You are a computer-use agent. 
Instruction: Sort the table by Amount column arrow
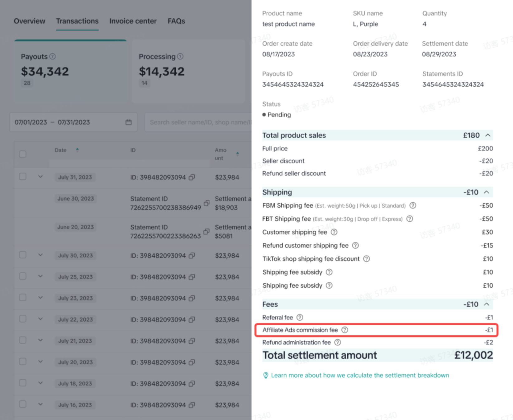pos(237,154)
